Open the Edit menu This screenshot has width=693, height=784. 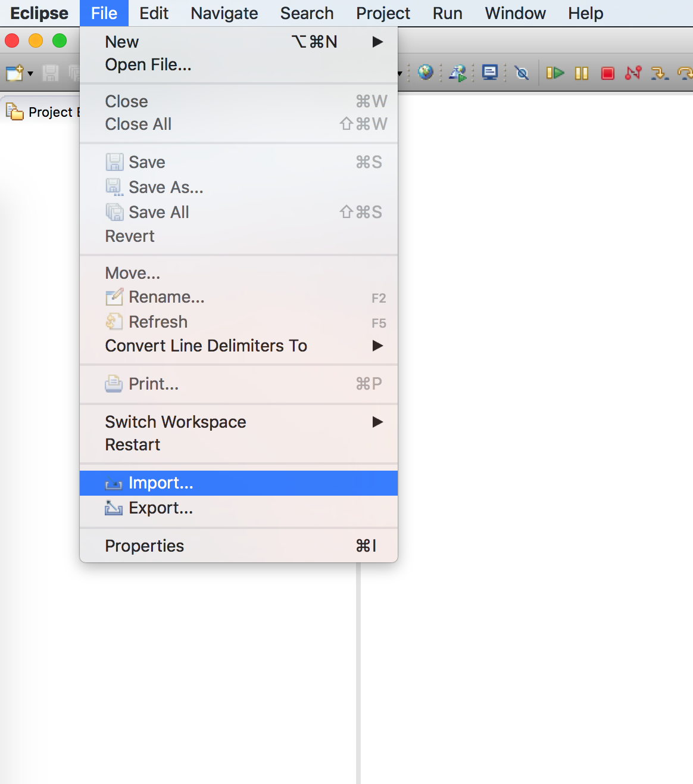click(154, 13)
